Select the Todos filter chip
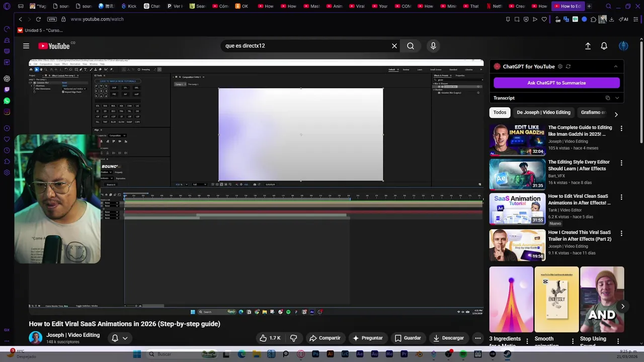This screenshot has width=644, height=362. point(500,113)
